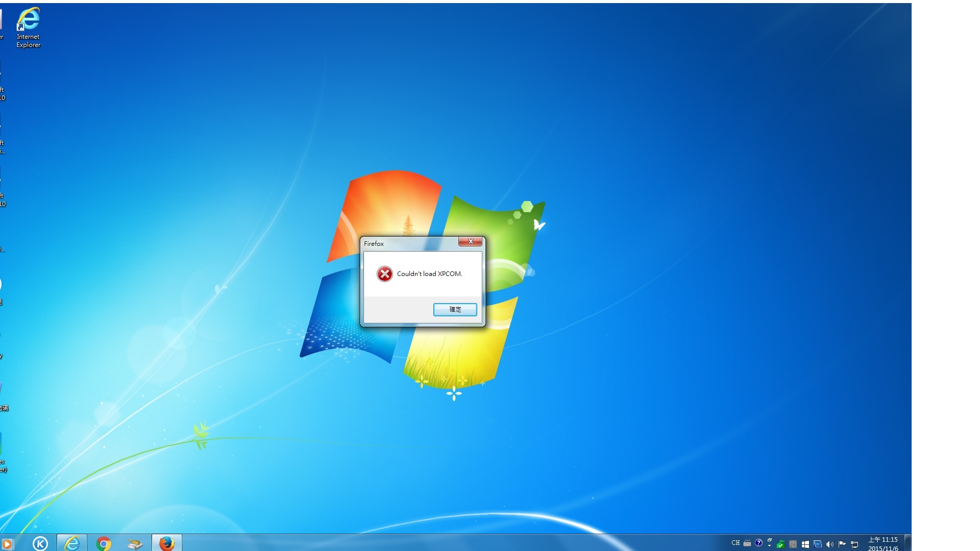The height and width of the screenshot is (551, 980).
Task: Click the 確定 button in Firefox dialog
Action: coord(455,309)
